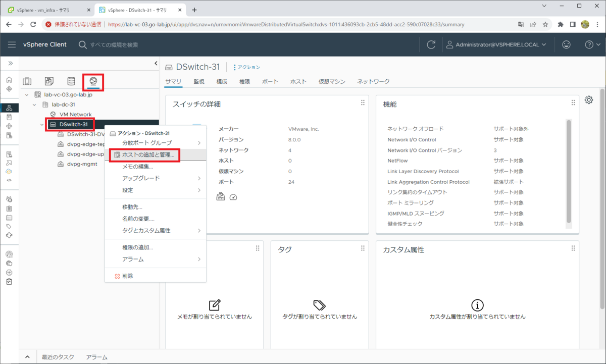Open the Events calendar sidebar icon
606x364 pixels.
(9, 217)
